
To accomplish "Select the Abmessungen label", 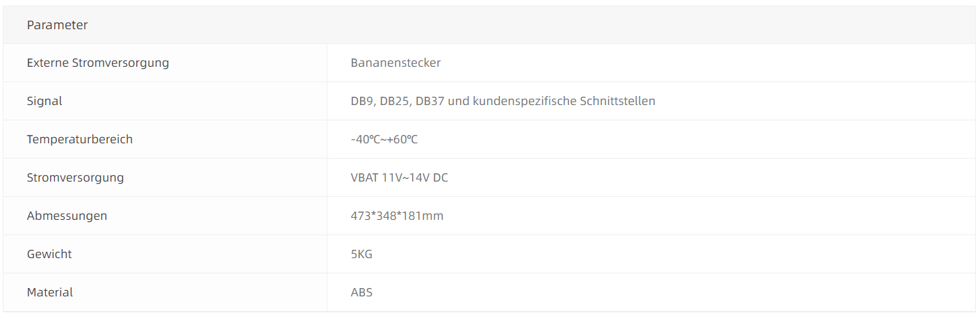I will (x=67, y=216).
